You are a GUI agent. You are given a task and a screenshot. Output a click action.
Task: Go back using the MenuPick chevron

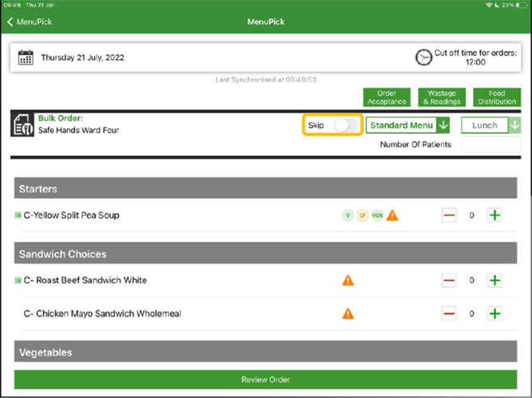(x=10, y=22)
